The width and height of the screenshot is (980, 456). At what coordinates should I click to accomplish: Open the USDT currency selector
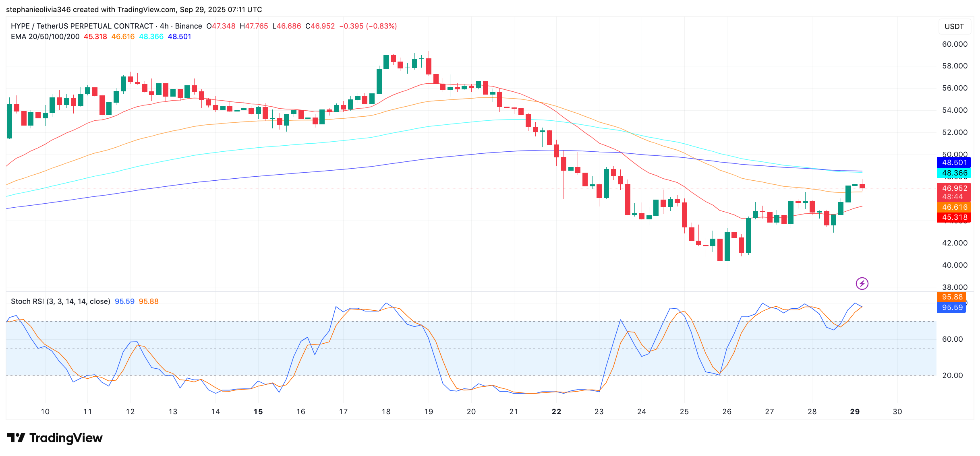pyautogui.click(x=954, y=27)
